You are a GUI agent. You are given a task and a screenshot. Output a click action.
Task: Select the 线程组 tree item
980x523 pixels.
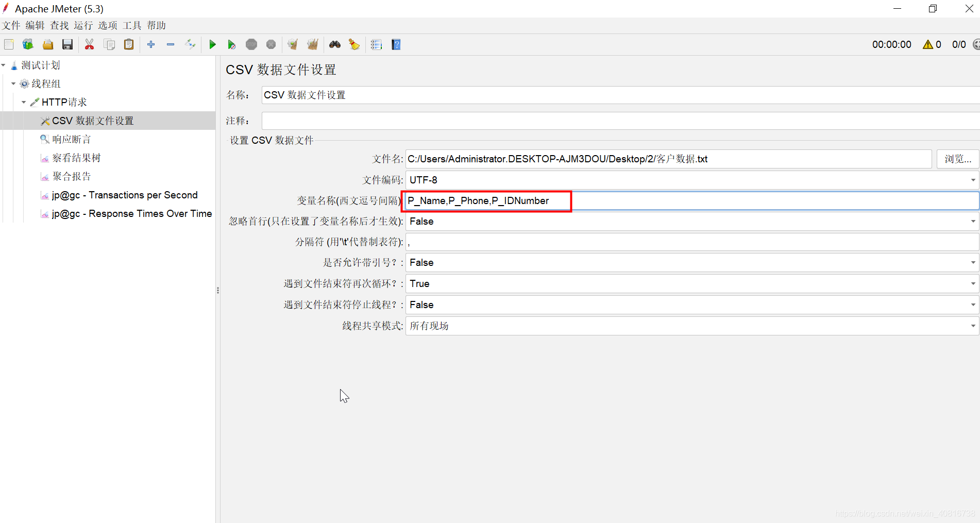tap(46, 84)
